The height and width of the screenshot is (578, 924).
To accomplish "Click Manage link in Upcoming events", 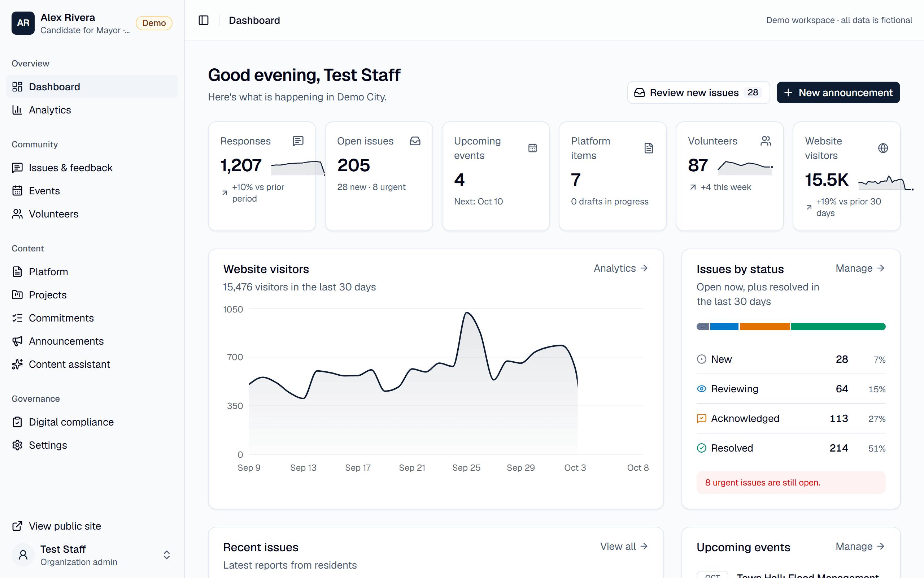I will coord(860,546).
